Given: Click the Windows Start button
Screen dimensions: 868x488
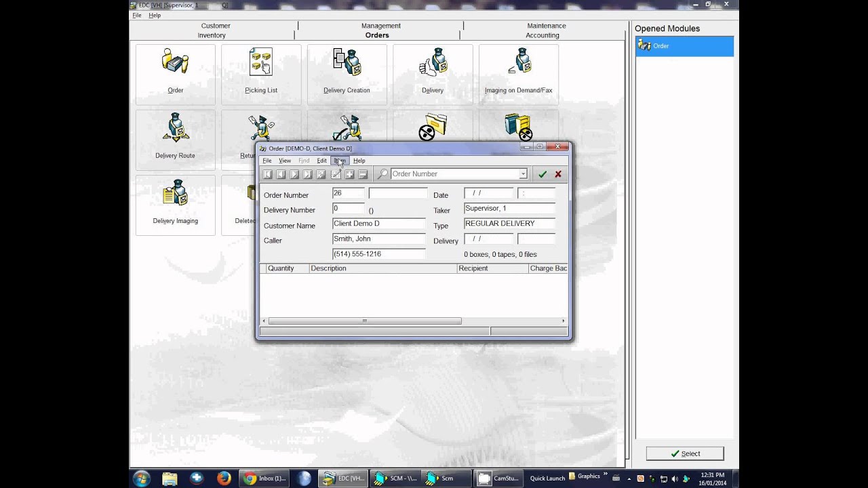Looking at the screenshot, I should (x=142, y=478).
